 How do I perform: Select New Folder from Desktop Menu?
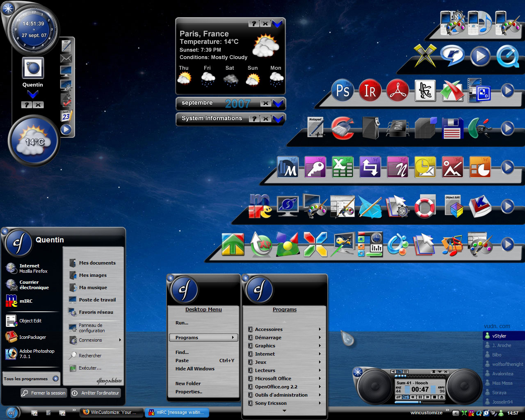tap(188, 383)
